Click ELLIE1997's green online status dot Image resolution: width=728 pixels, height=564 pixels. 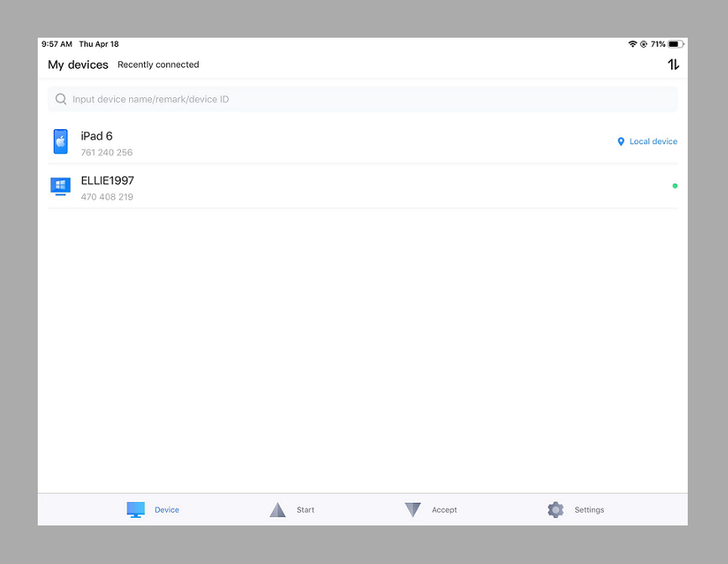click(x=674, y=186)
